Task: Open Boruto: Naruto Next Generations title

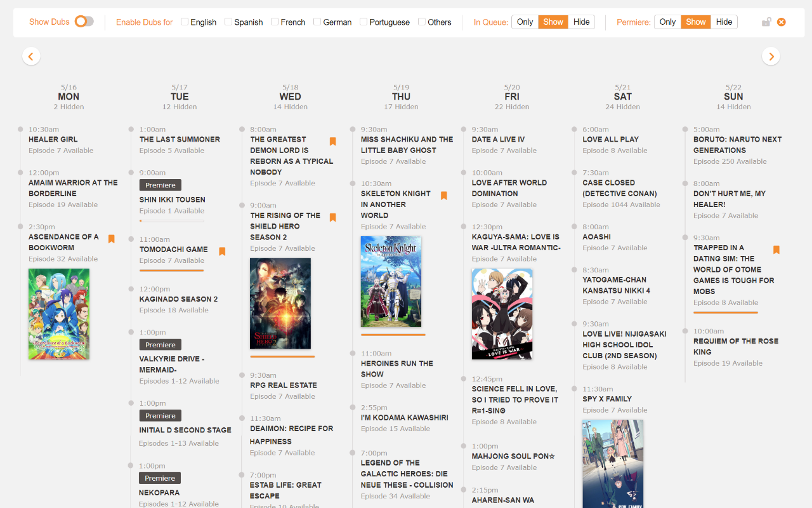Action: 738,145
